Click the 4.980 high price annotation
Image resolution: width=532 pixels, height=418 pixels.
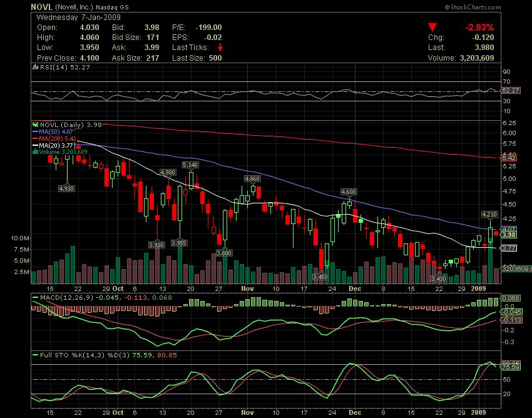[x=168, y=172]
